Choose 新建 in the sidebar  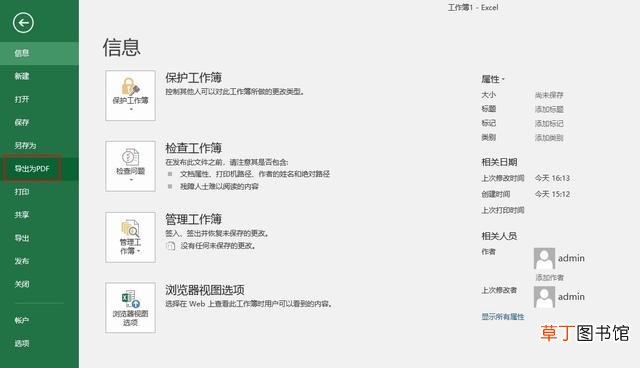pos(39,76)
